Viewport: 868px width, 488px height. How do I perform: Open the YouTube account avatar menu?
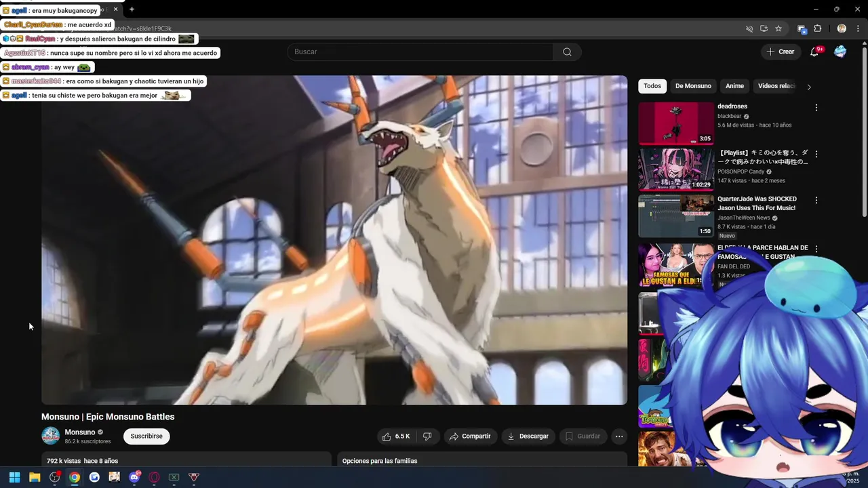840,52
